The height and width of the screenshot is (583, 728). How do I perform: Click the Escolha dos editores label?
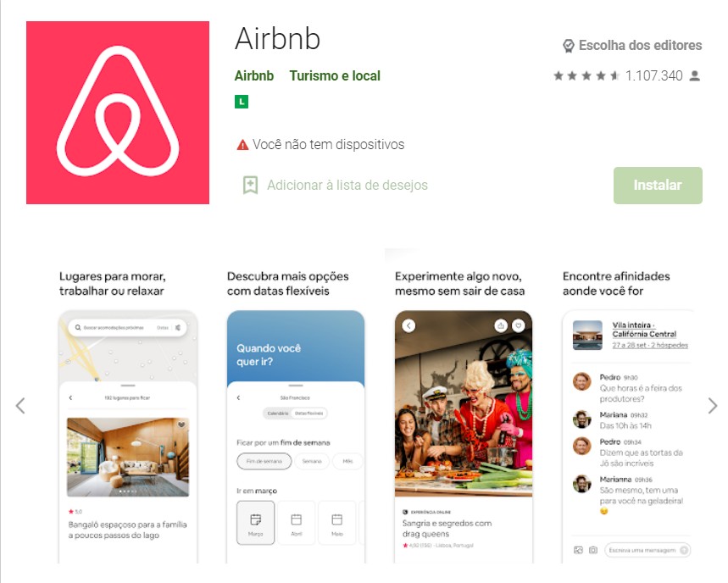640,46
